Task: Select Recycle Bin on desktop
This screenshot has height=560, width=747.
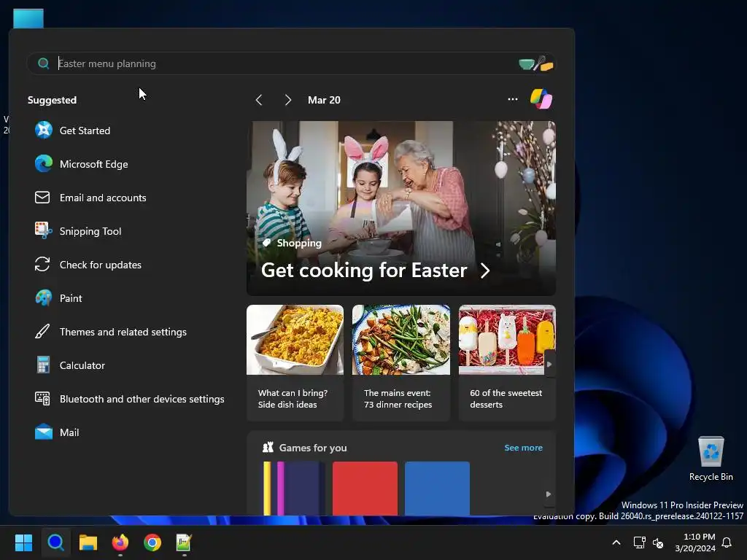Action: (711, 459)
